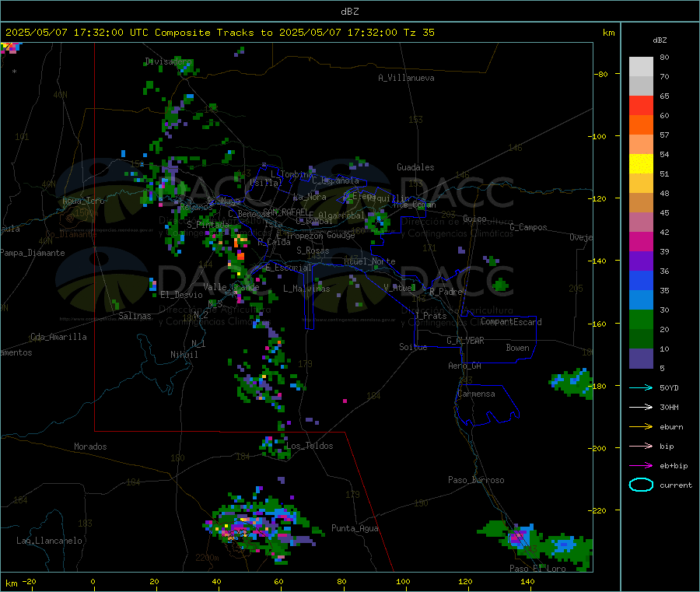
Task: Click the 'Punta_Agua' map label
Action: (355, 528)
